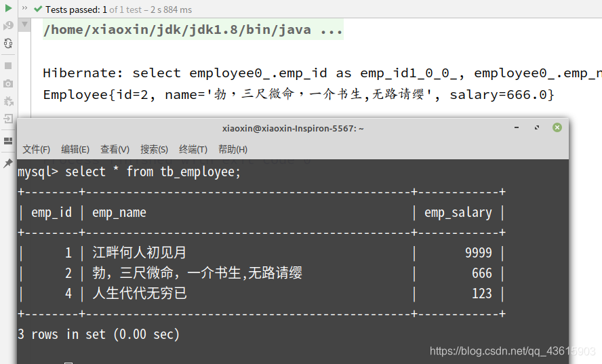Click the Restore layout icon
The height and width of the screenshot is (364, 602).
[x=8, y=141]
